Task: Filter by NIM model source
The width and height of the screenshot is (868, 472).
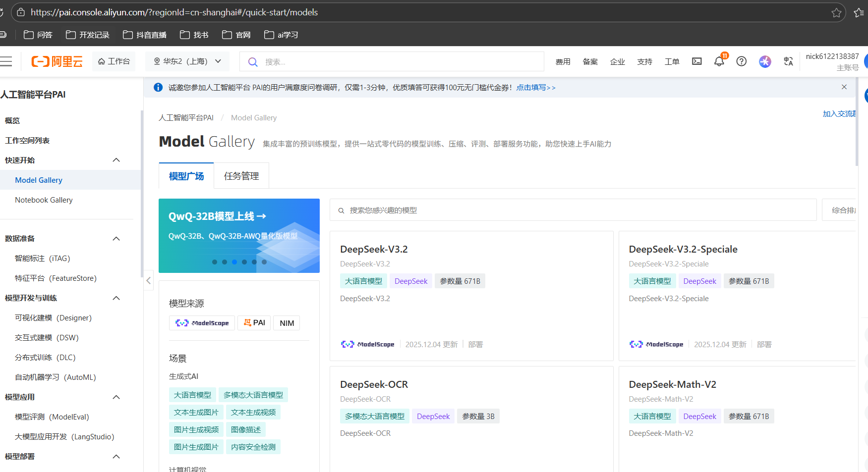Action: 287,323
